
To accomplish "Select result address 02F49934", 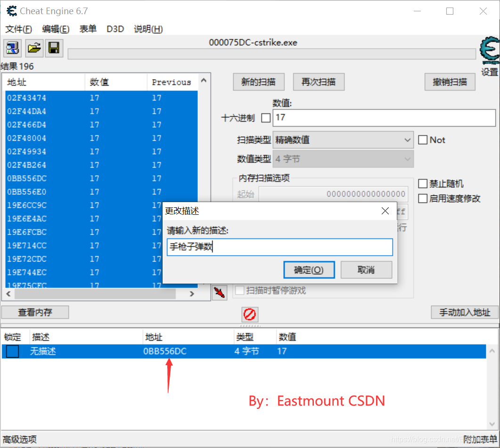I will [26, 152].
